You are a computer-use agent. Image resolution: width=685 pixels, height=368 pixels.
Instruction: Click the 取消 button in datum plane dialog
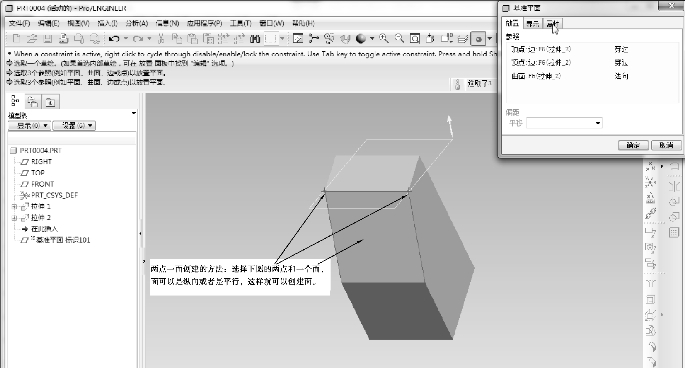pos(666,145)
